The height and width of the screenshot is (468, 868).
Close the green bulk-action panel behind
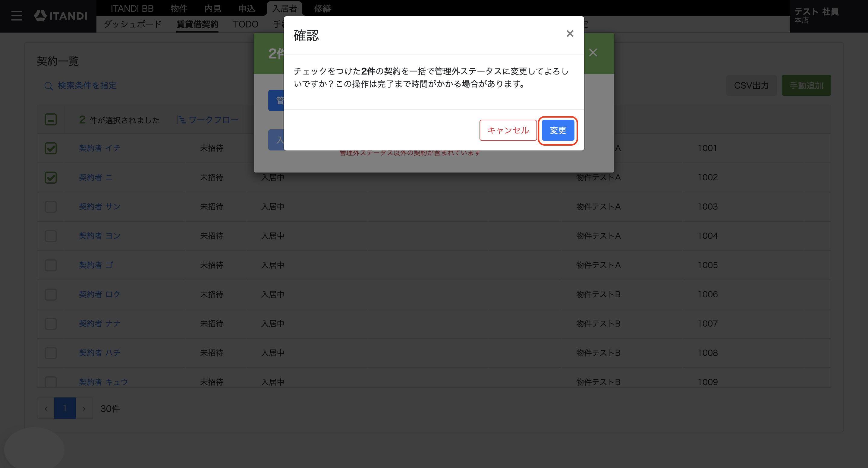(593, 52)
